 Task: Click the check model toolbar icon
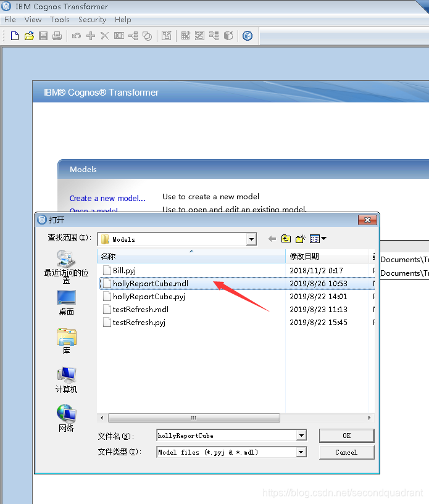200,36
